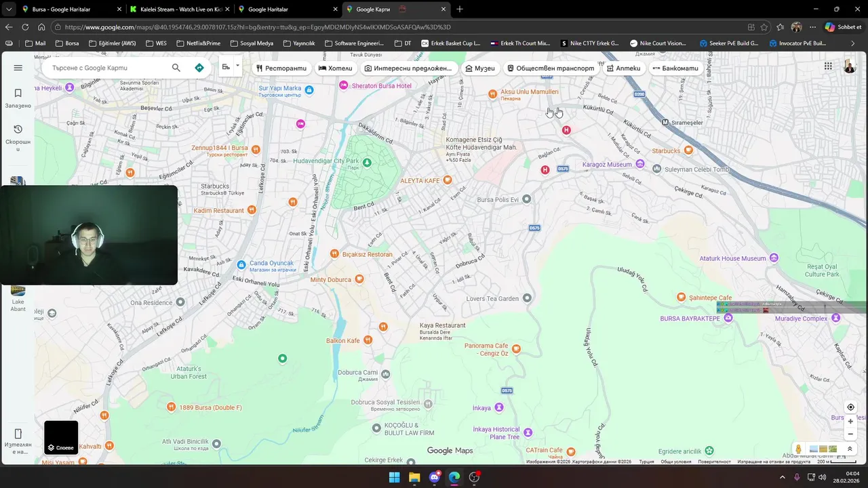Open Скорошни recent history

tap(18, 138)
